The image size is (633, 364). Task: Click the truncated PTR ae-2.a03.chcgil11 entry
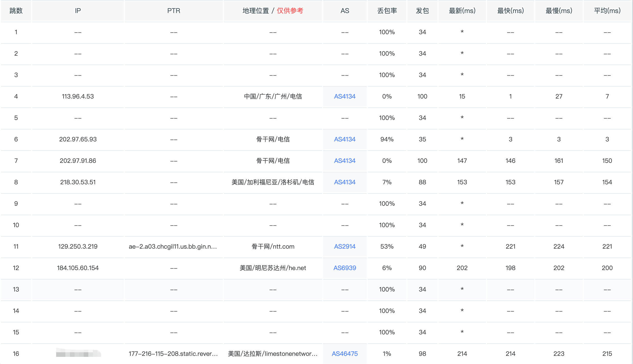click(173, 246)
